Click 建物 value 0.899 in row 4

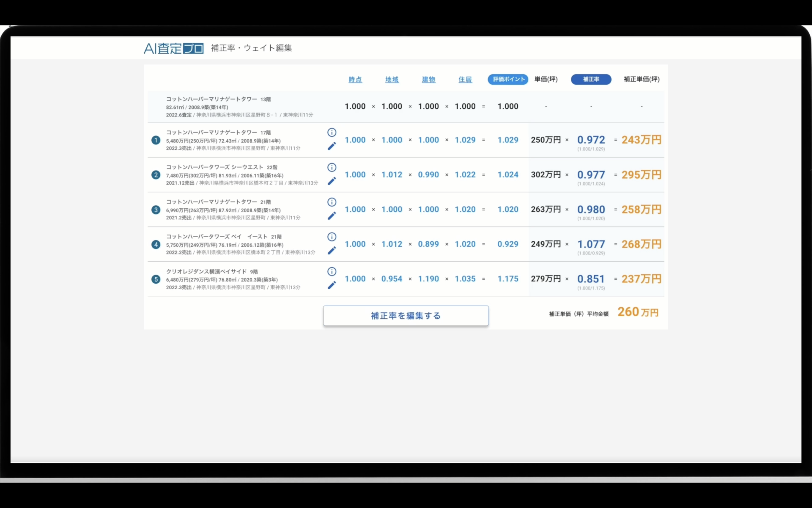point(429,244)
